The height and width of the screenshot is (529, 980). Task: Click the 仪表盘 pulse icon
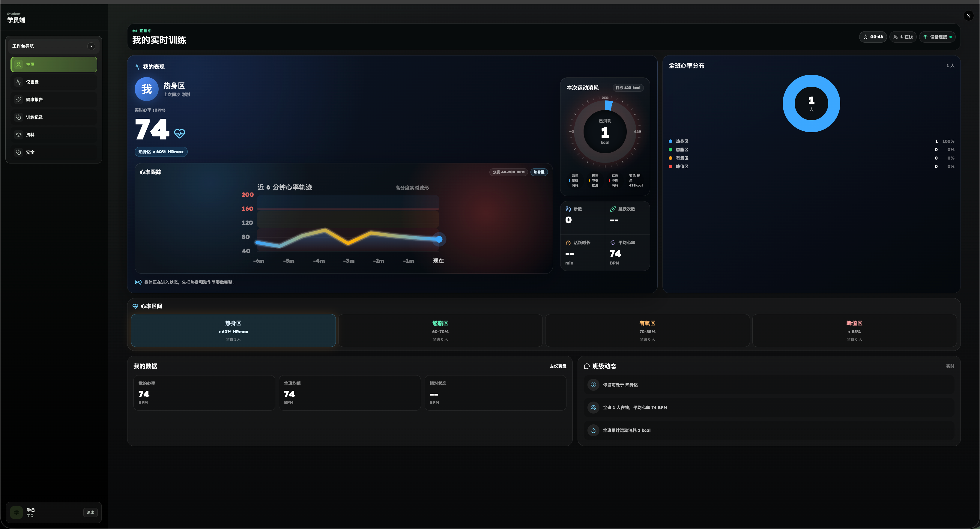click(18, 82)
